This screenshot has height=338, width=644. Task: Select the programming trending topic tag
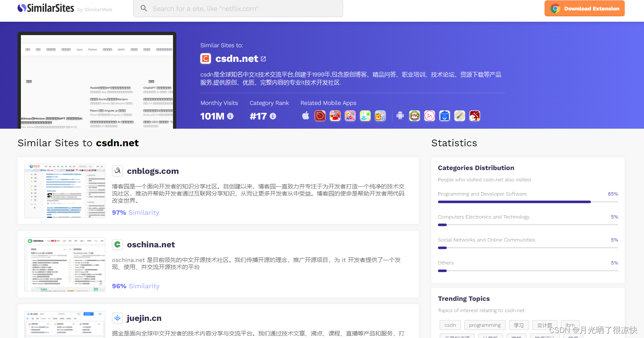pos(485,325)
